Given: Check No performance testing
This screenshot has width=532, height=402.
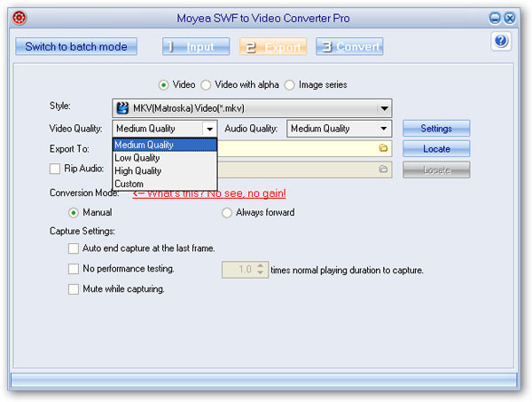Looking at the screenshot, I should tap(74, 269).
